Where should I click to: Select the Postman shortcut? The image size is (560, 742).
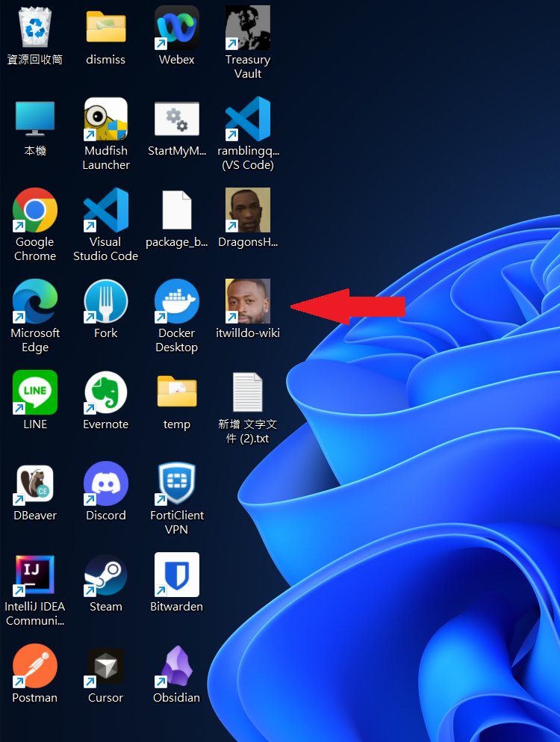[35, 666]
